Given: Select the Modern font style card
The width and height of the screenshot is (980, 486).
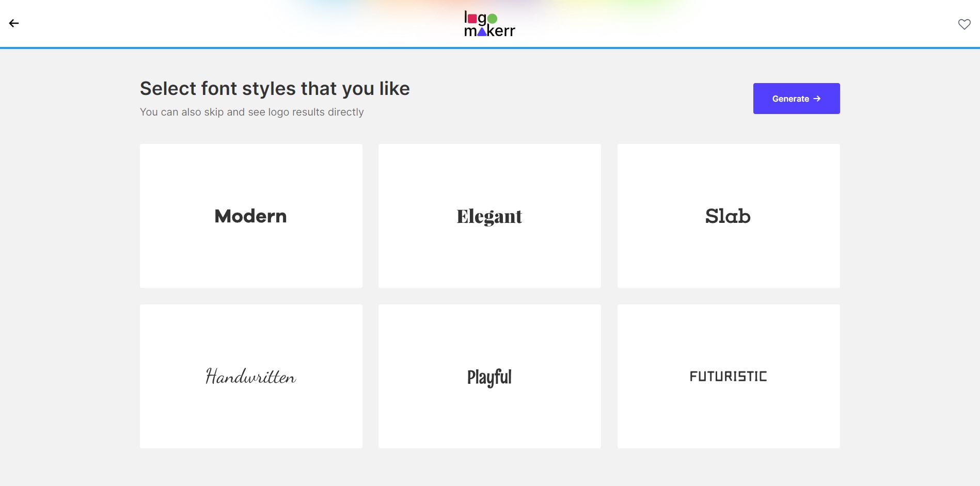Looking at the screenshot, I should coord(251,216).
